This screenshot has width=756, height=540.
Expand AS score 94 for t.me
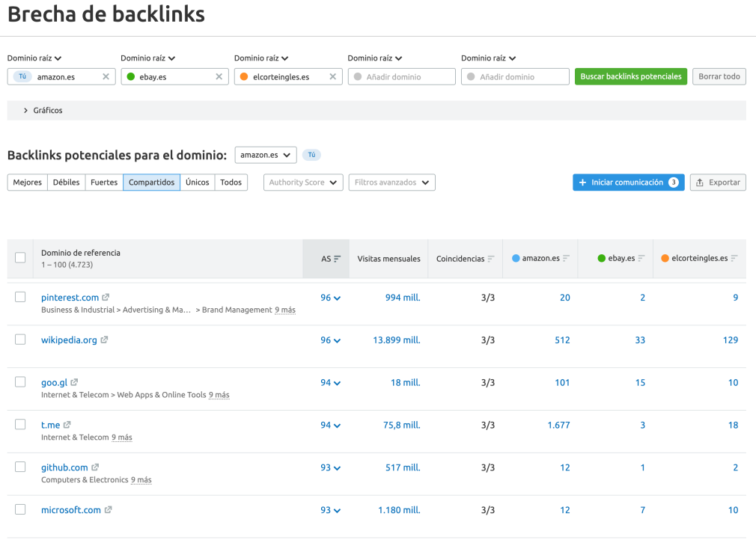pos(331,425)
